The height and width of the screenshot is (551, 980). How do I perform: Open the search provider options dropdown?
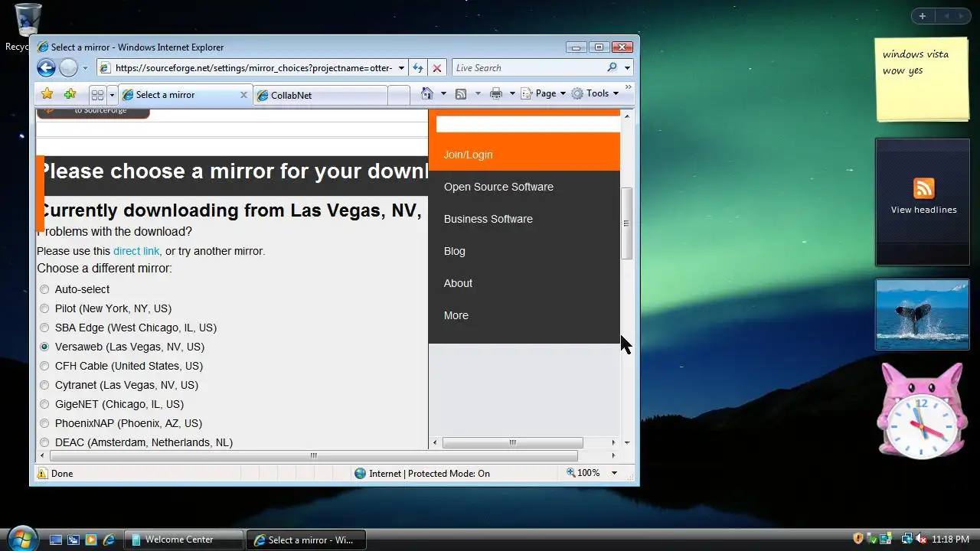click(628, 68)
